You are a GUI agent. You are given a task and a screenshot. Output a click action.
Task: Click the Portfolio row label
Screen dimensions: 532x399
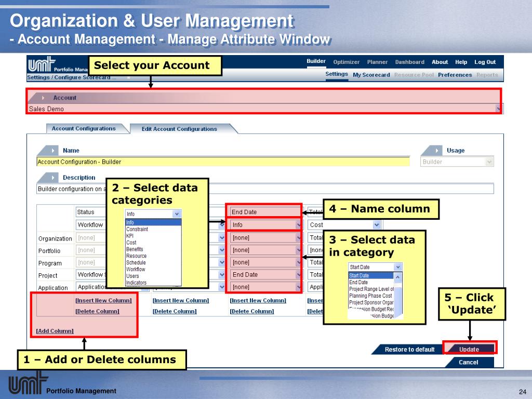[49, 251]
